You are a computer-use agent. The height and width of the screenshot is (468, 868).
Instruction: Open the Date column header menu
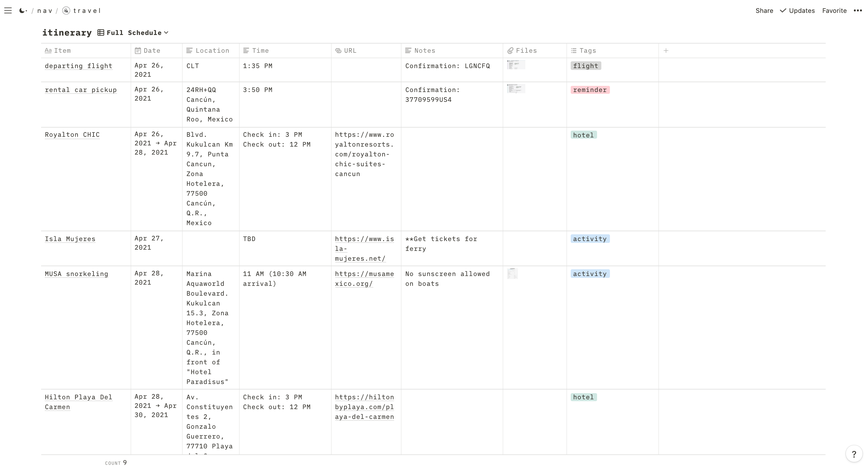pos(152,51)
